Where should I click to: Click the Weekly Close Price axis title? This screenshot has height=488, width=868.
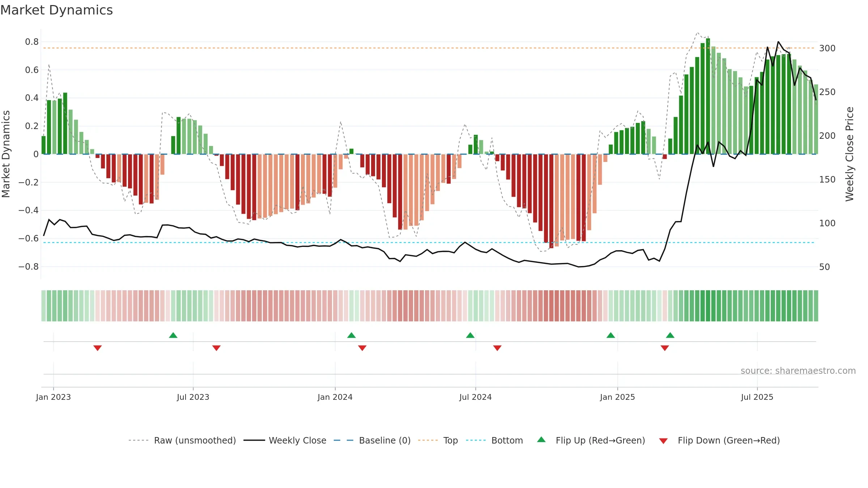click(x=850, y=154)
